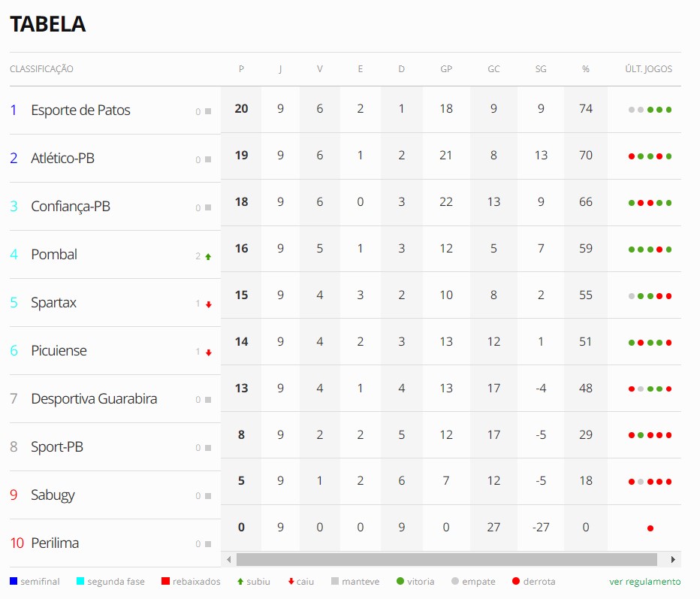
Task: Click the red 'caiu' legend arrow
Action: point(291,581)
